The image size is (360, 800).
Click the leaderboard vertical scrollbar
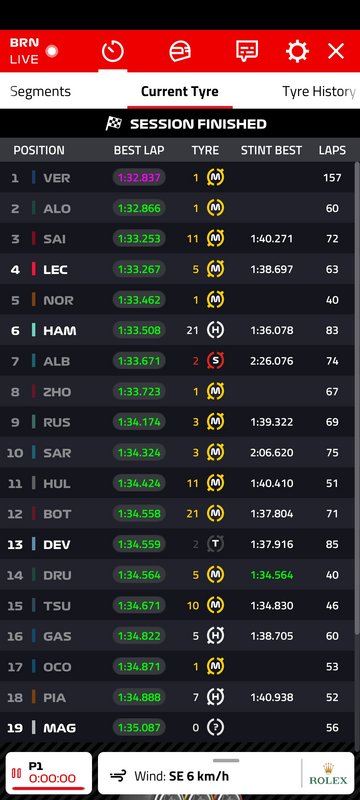click(357, 398)
